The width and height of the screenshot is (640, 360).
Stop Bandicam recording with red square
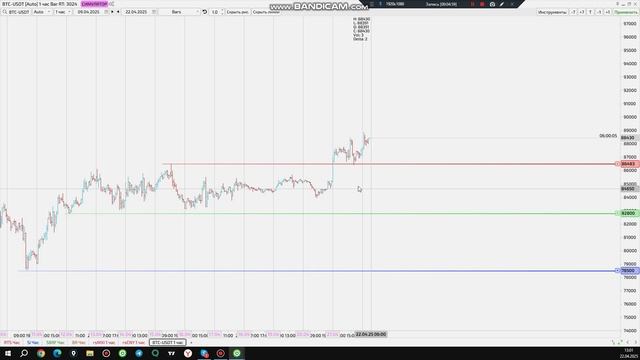482,4
